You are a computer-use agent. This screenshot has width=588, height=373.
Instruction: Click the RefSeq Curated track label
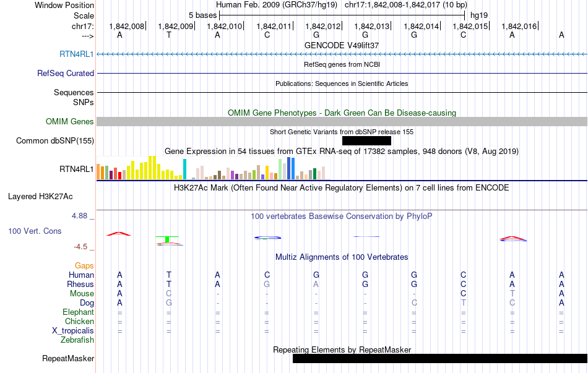pos(66,73)
